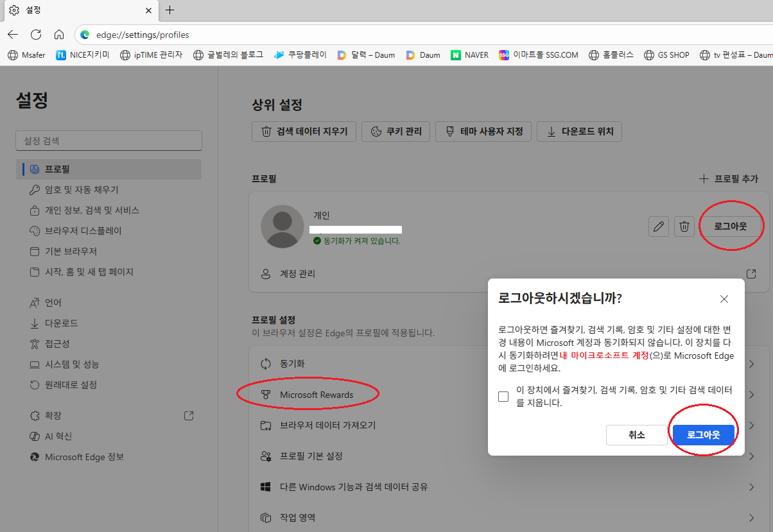
Task: Click 프로필 추가 button
Action: (x=728, y=178)
